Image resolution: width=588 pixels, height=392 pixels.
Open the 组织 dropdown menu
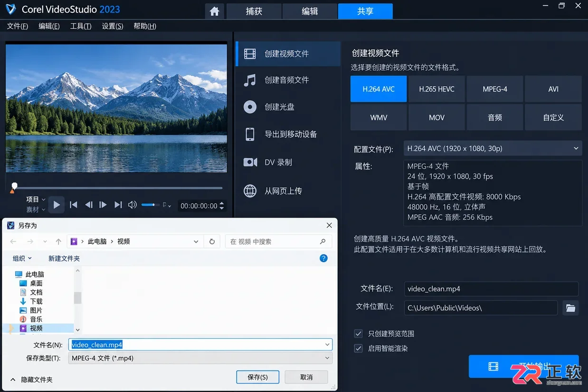[x=22, y=258]
